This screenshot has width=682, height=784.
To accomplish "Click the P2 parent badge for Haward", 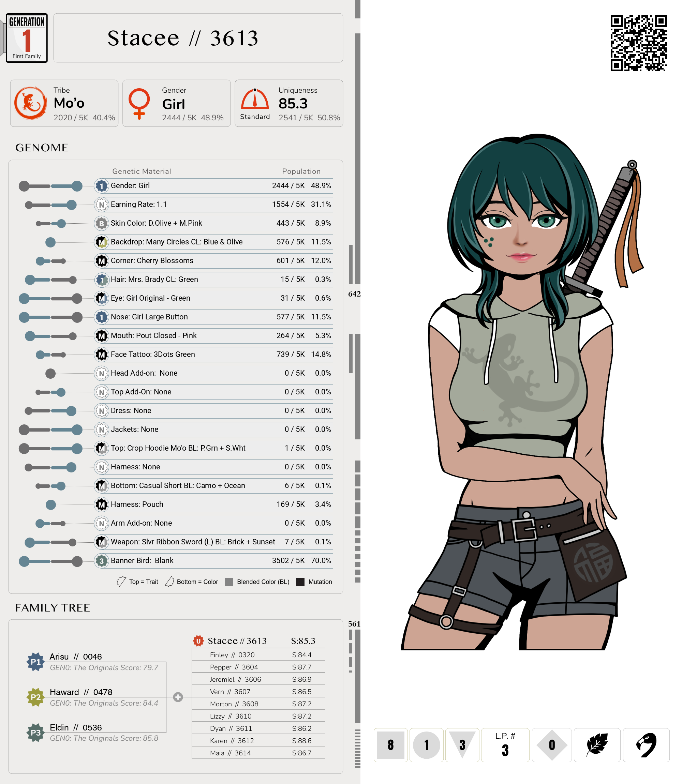I will click(36, 697).
